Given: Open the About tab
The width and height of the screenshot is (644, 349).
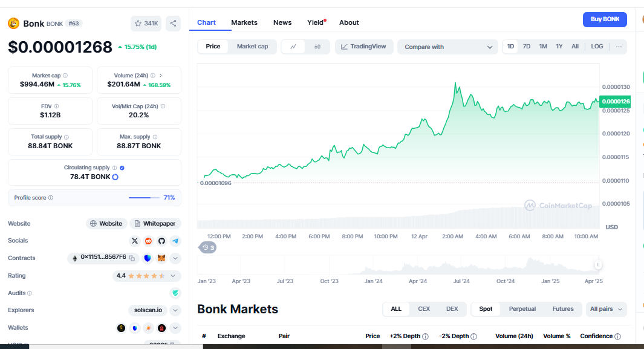Looking at the screenshot, I should (x=349, y=22).
